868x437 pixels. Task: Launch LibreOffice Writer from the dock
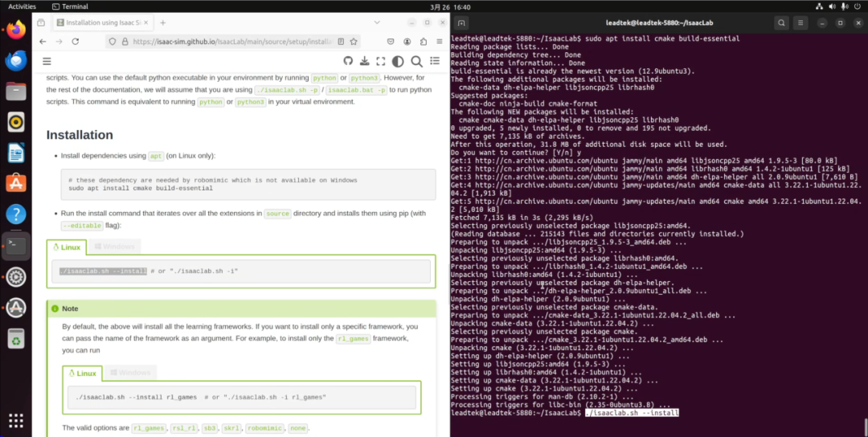point(16,152)
